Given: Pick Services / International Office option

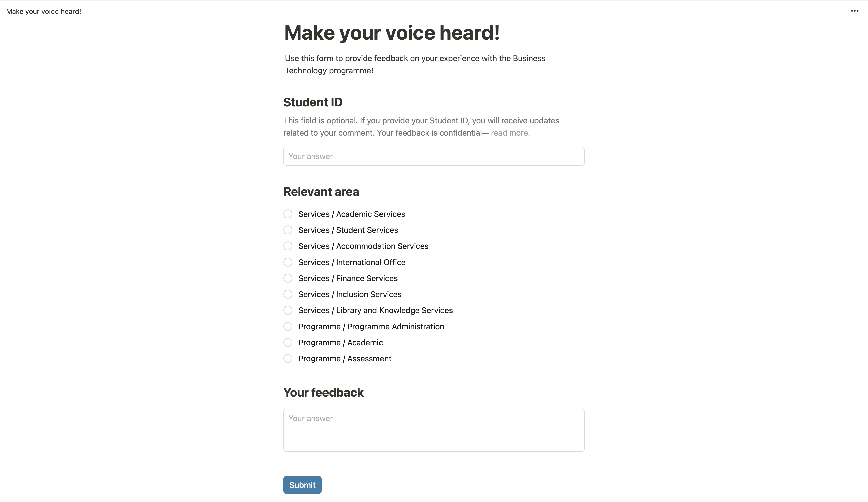Looking at the screenshot, I should coord(288,262).
